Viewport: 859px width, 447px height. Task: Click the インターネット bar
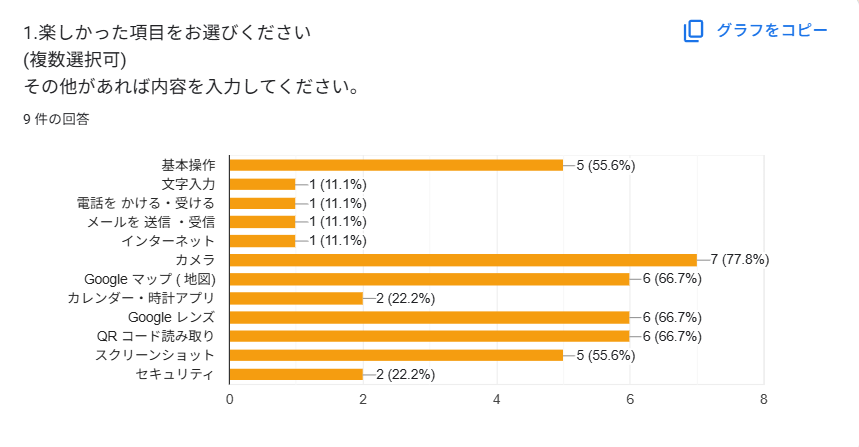(x=263, y=241)
